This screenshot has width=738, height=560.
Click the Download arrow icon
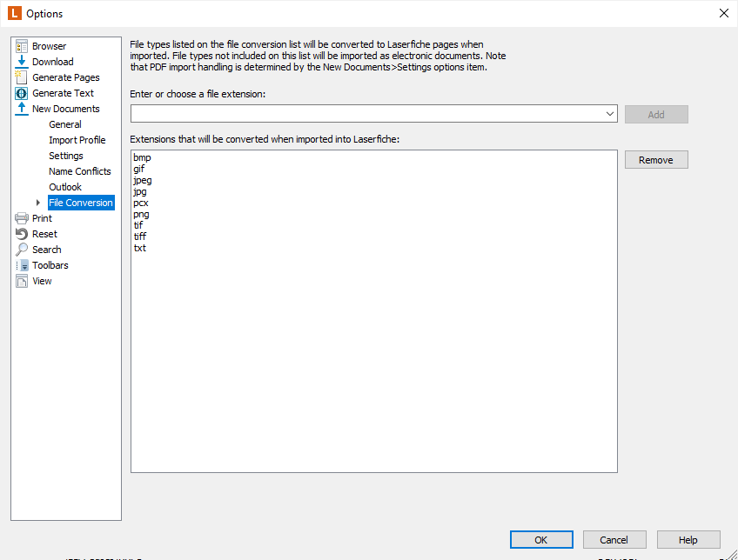point(22,62)
